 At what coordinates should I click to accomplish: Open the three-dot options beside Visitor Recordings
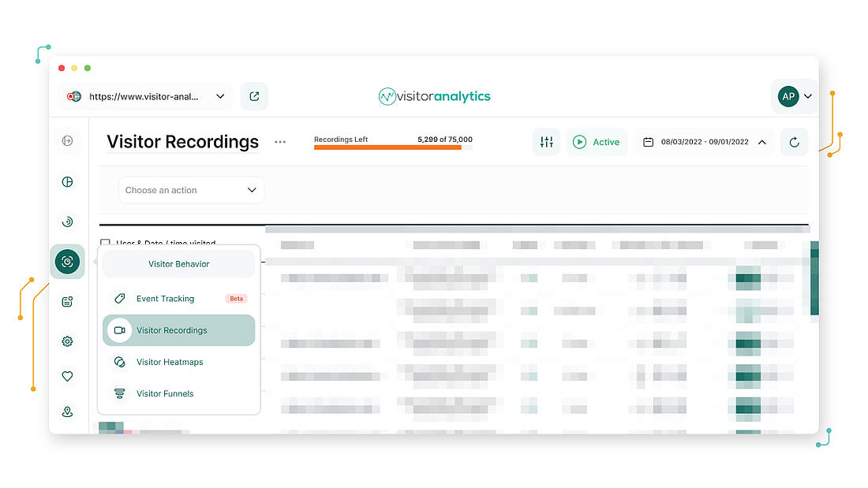280,142
